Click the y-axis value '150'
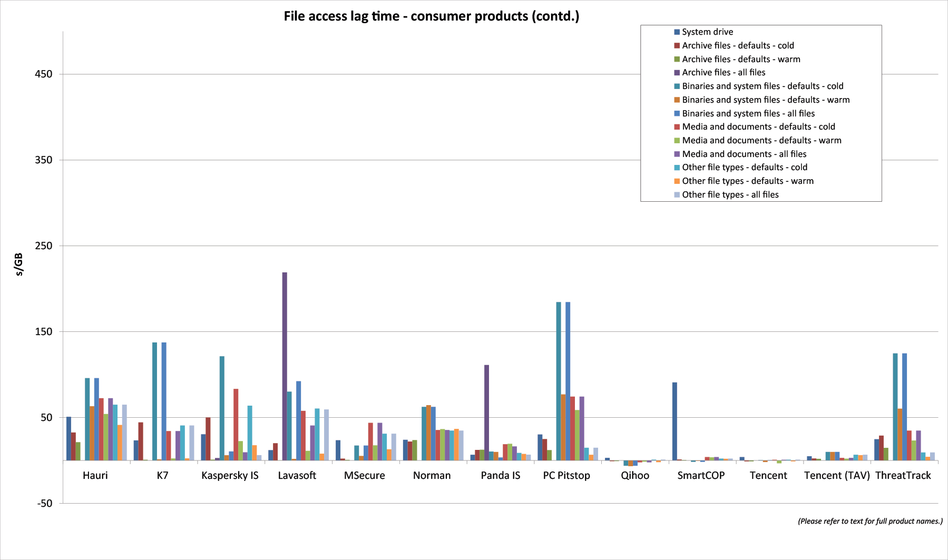The width and height of the screenshot is (948, 560). pos(44,332)
